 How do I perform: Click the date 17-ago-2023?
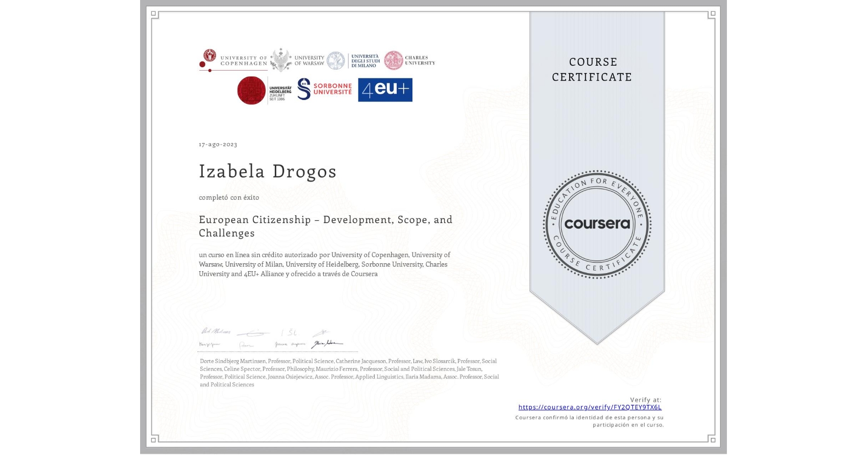pos(217,144)
